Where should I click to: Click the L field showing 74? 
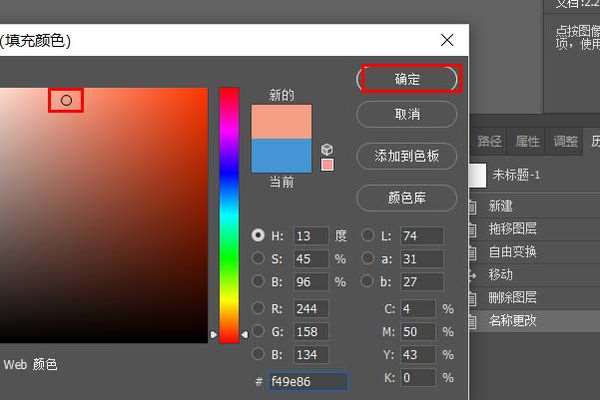pos(422,236)
